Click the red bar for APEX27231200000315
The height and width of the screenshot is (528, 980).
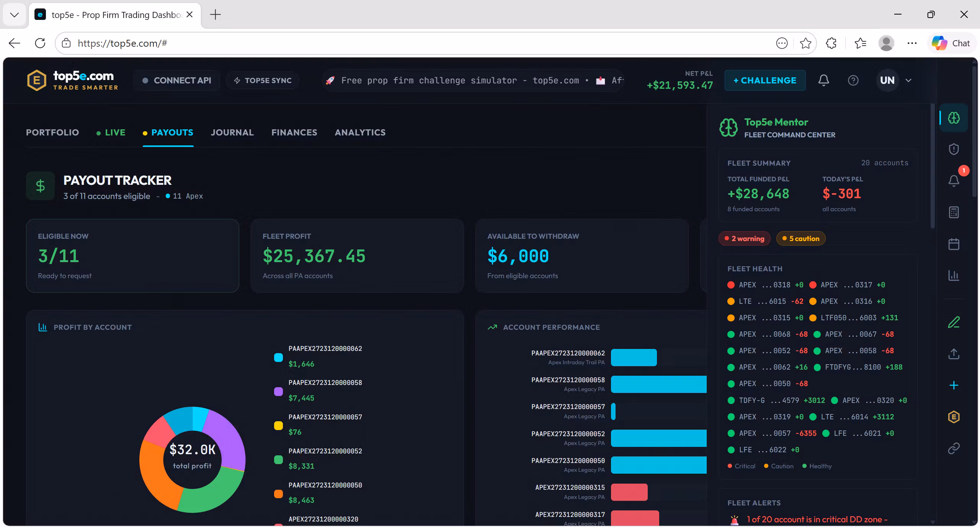(629, 492)
